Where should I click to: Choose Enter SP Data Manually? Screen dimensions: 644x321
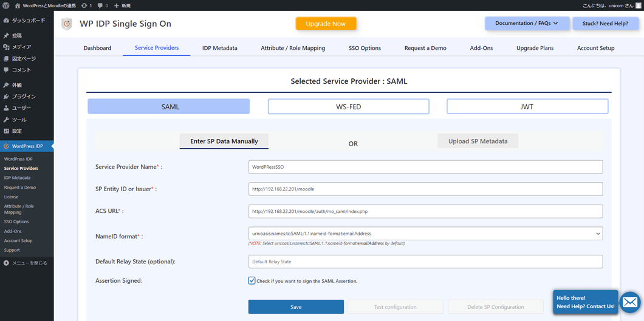(x=224, y=141)
